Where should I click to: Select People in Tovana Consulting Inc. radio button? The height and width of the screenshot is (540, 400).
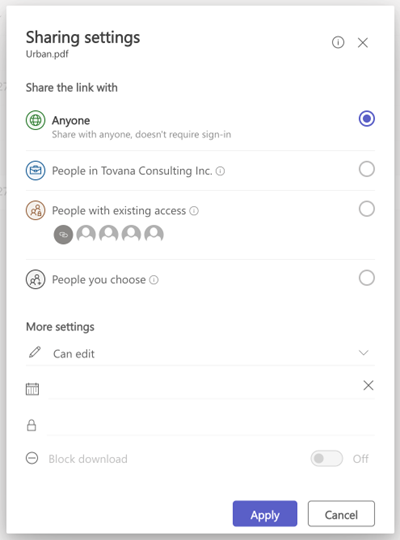367,169
